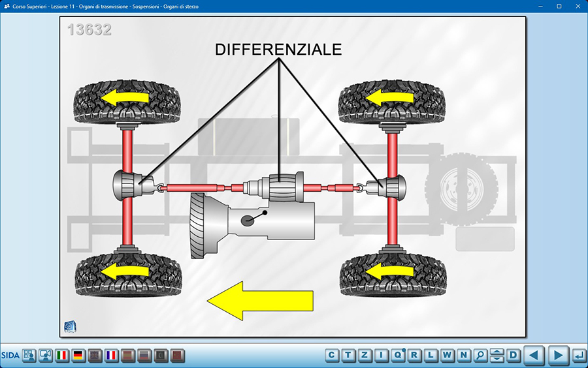
Task: Click the I toolbar button
Action: click(x=381, y=356)
